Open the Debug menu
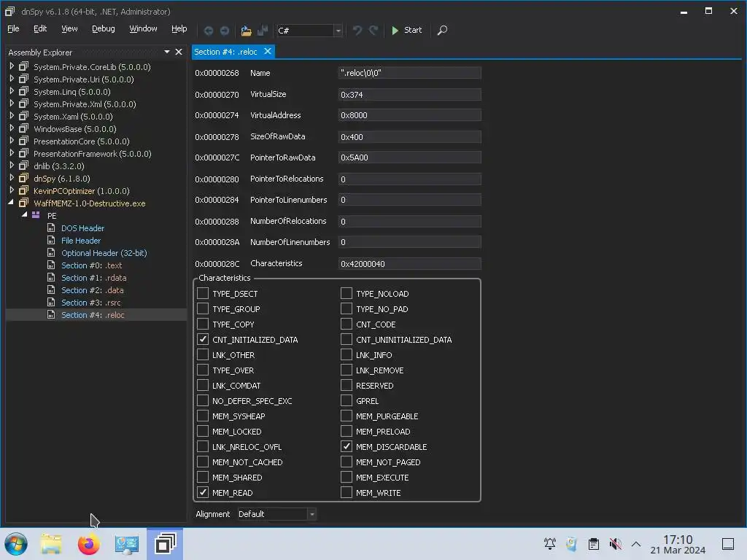Viewport: 747px width, 560px height. [104, 28]
